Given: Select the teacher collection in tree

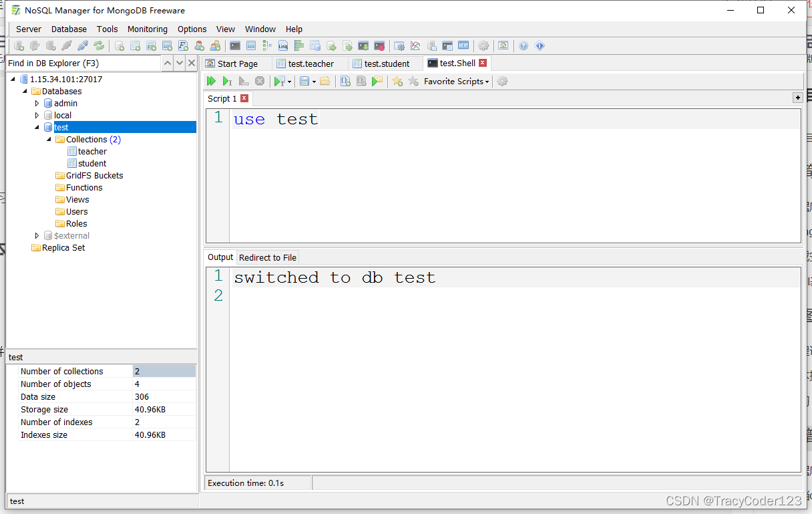Looking at the screenshot, I should (92, 151).
